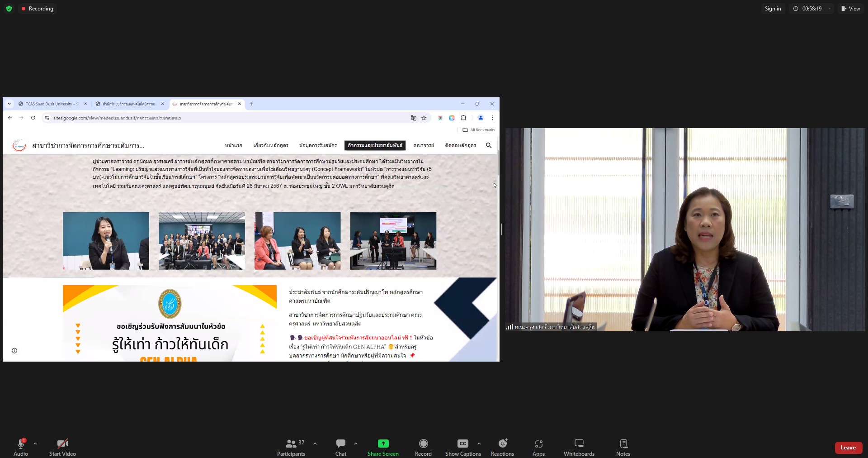Viewport: 868px width, 458px height.
Task: Open คณาจารย์ menu item
Action: [424, 145]
